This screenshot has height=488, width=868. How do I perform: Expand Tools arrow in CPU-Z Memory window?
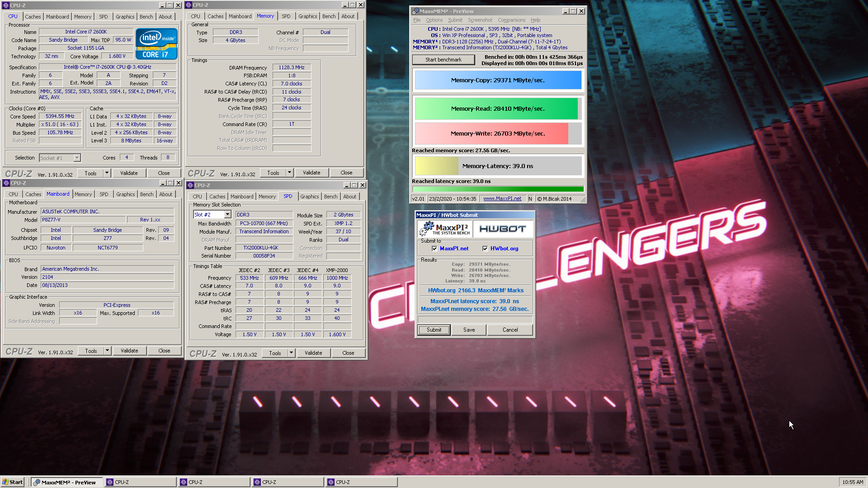(x=289, y=173)
